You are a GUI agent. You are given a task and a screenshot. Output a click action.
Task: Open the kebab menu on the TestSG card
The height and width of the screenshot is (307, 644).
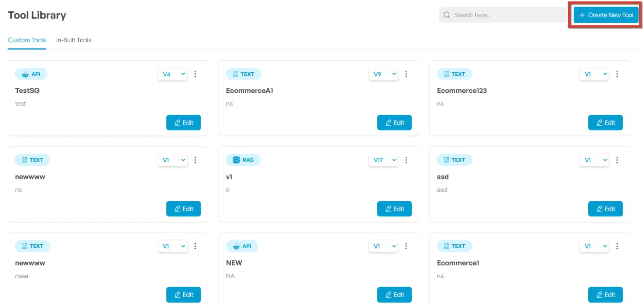195,74
